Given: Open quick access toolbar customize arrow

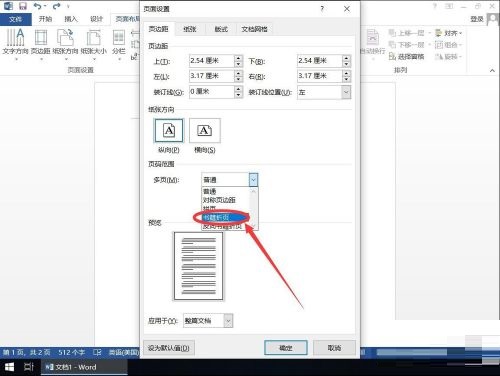Looking at the screenshot, I should coord(68,6).
